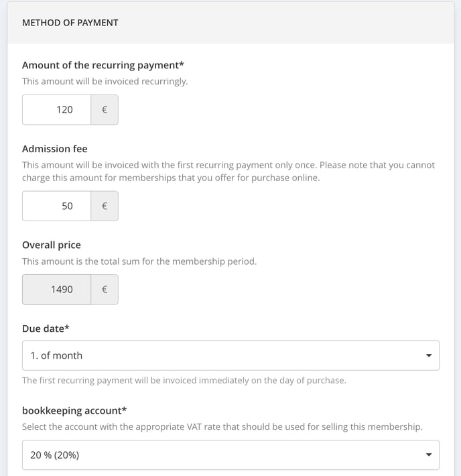
Task: Click the caret arrow of bookkeeping account dropdown
Action: tap(429, 455)
